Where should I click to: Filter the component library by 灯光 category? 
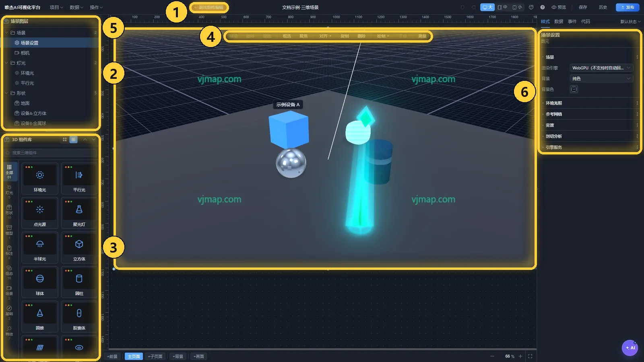9,190
